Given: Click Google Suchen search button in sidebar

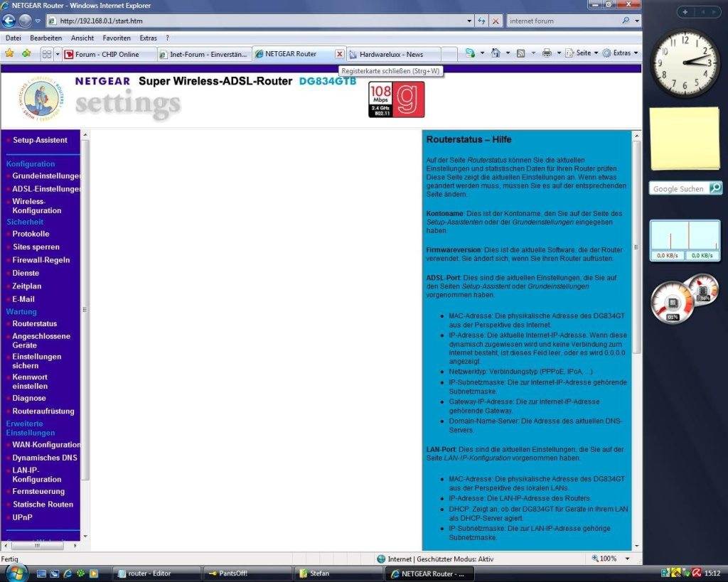Looking at the screenshot, I should (716, 188).
